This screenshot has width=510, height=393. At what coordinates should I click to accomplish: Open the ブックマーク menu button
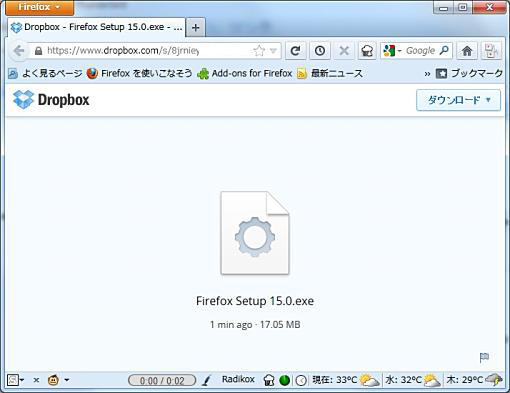[469, 73]
